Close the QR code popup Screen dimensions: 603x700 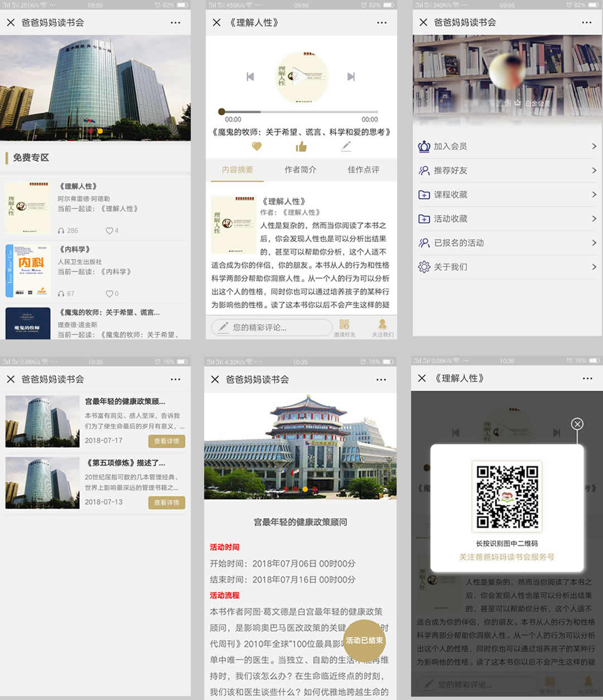[x=577, y=424]
